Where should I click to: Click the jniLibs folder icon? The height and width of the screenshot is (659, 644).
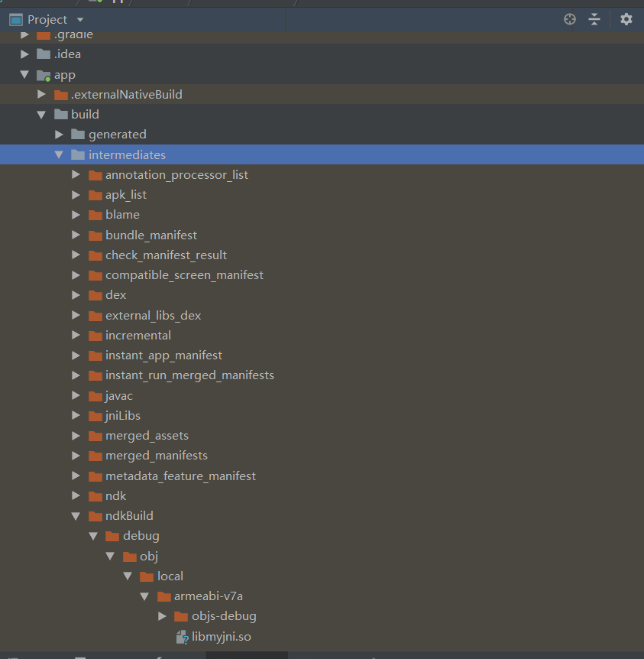pyautogui.click(x=95, y=416)
